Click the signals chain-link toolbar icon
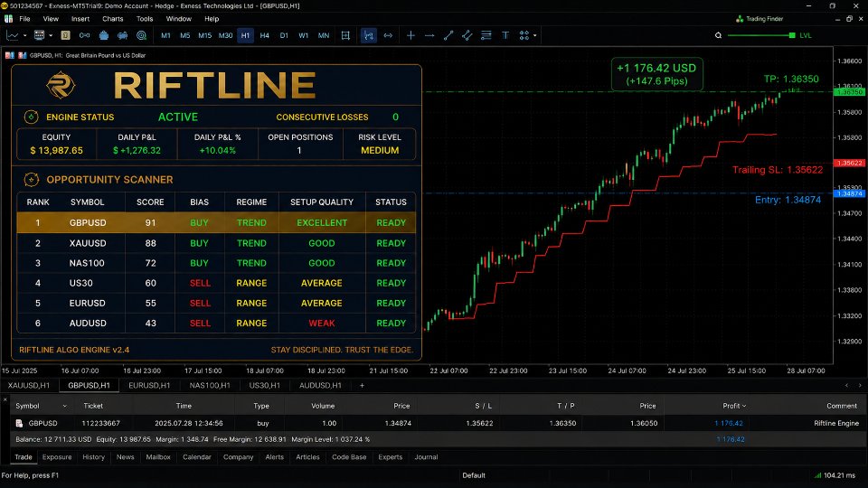 84,35
